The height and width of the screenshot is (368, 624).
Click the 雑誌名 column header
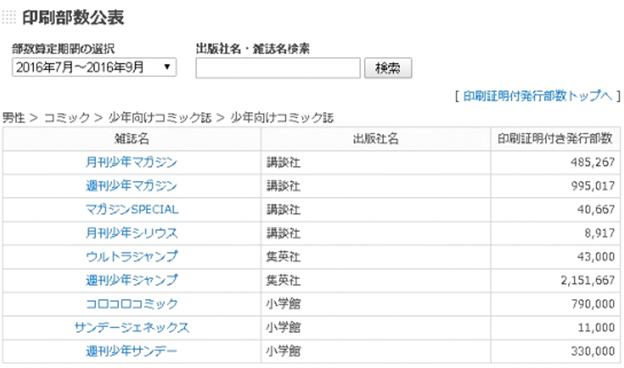(x=132, y=139)
